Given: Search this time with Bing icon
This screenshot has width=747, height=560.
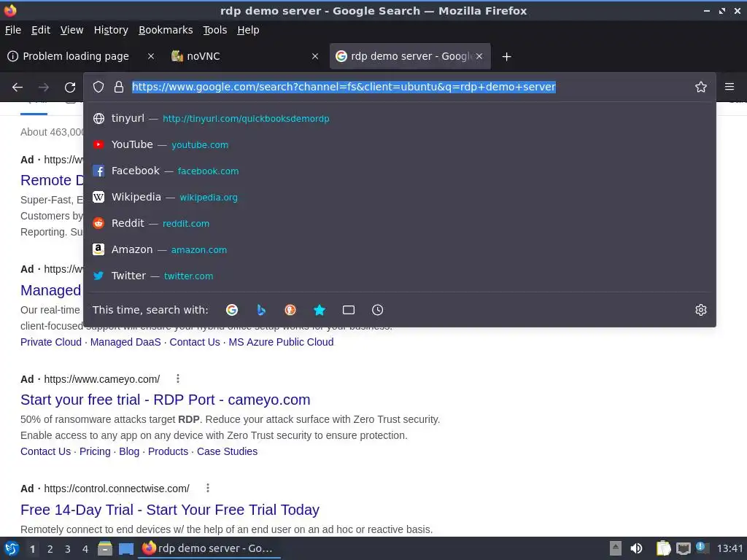Looking at the screenshot, I should [261, 310].
